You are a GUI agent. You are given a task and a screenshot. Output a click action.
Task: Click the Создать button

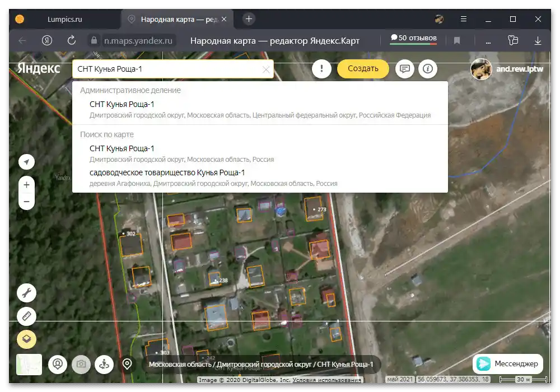[363, 68]
